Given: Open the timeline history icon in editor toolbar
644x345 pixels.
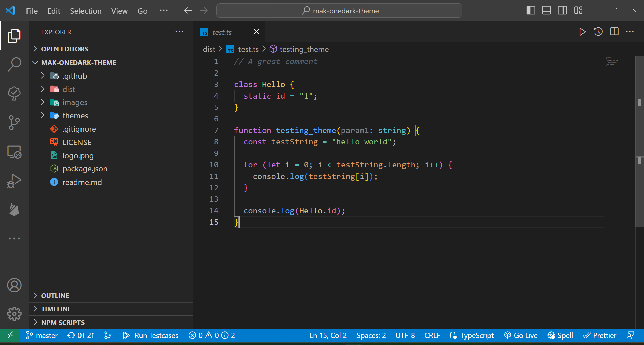Looking at the screenshot, I should click(598, 32).
